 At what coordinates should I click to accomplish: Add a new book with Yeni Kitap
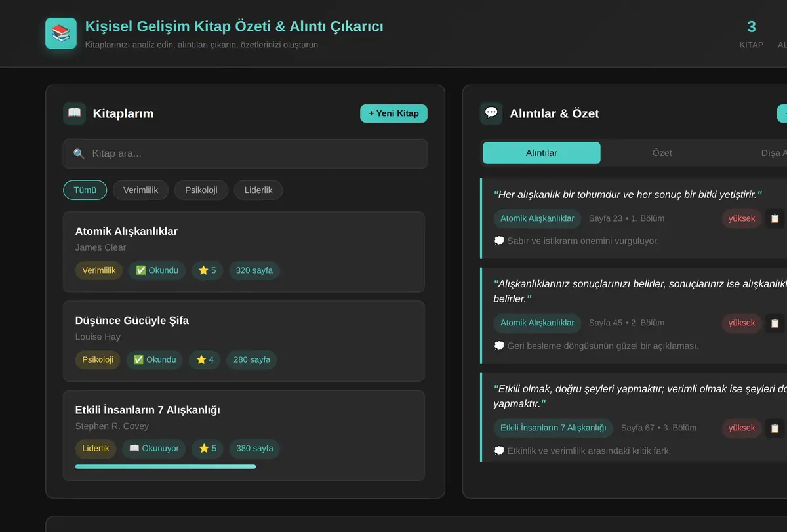pyautogui.click(x=393, y=113)
